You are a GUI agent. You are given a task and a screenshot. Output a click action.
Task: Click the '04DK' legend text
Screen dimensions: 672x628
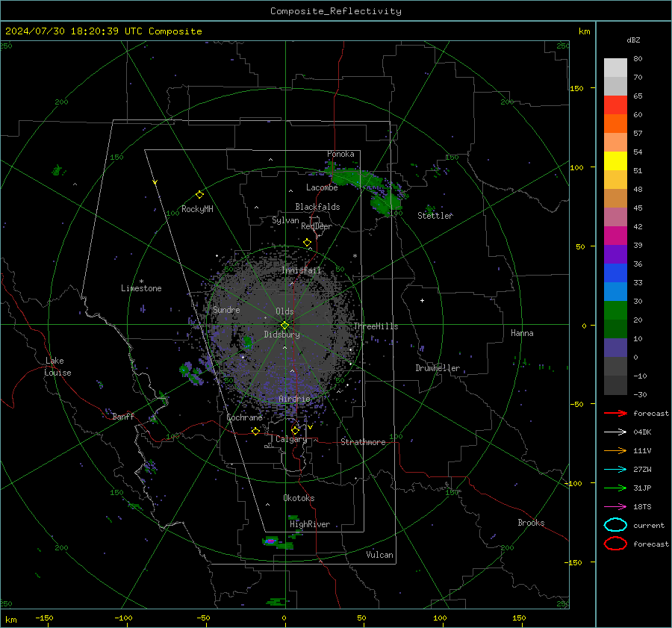point(642,432)
